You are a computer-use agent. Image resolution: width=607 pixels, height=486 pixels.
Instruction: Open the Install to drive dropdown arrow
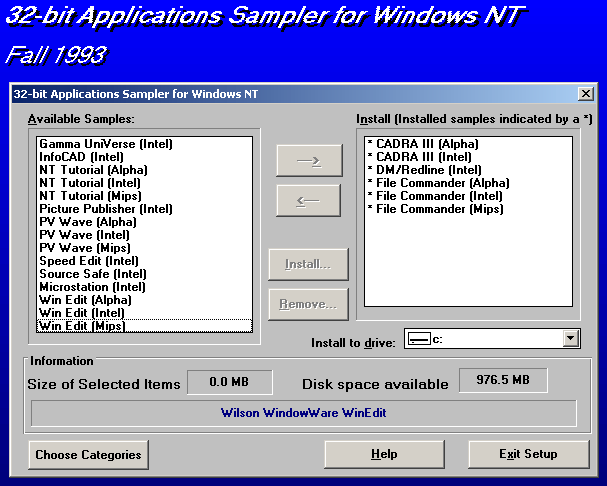click(x=571, y=338)
